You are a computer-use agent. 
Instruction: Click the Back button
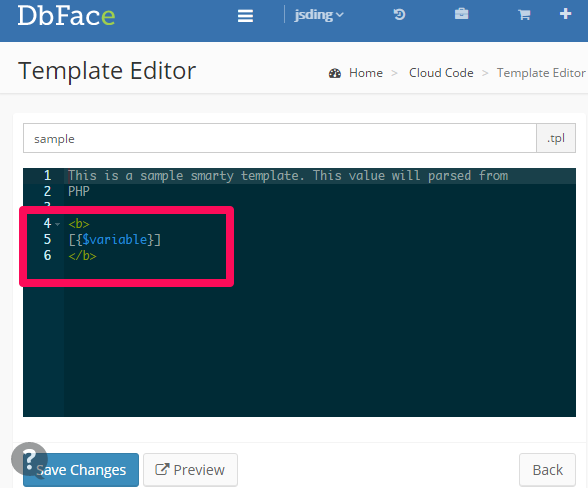pos(547,470)
